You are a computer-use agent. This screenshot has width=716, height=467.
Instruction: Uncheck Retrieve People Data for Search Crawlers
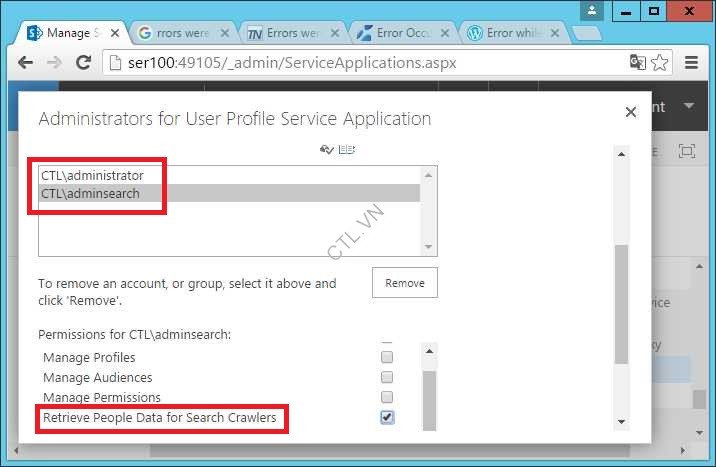[x=387, y=417]
